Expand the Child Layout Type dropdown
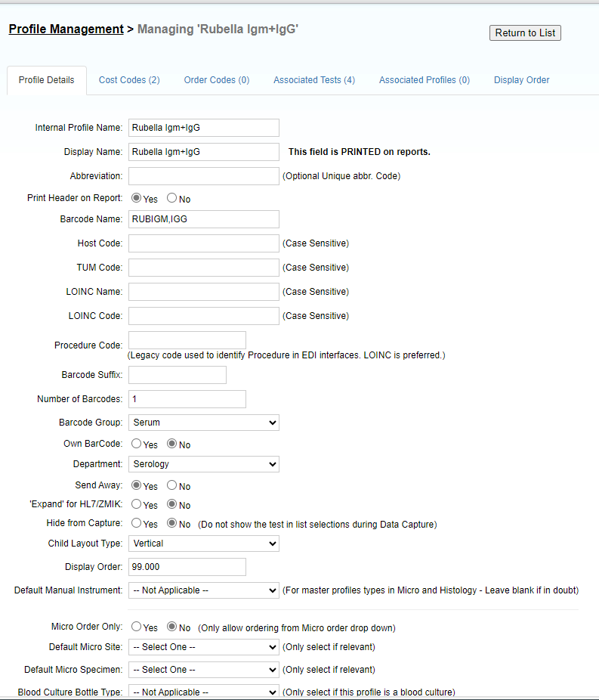The height and width of the screenshot is (700, 599). click(x=204, y=544)
